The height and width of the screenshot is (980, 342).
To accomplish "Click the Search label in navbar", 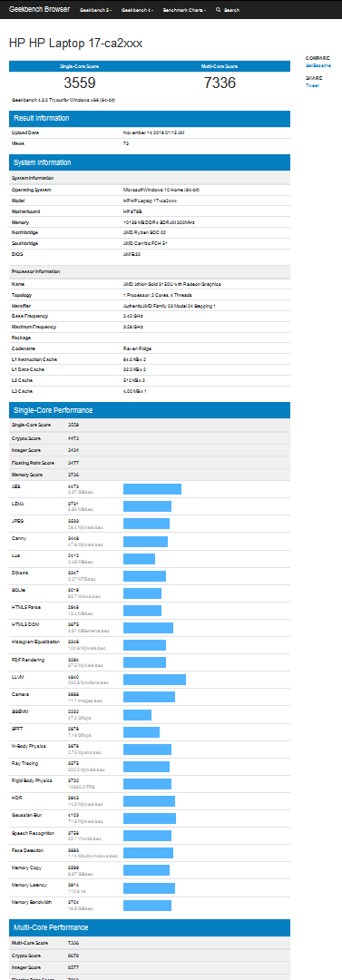I will 231,10.
